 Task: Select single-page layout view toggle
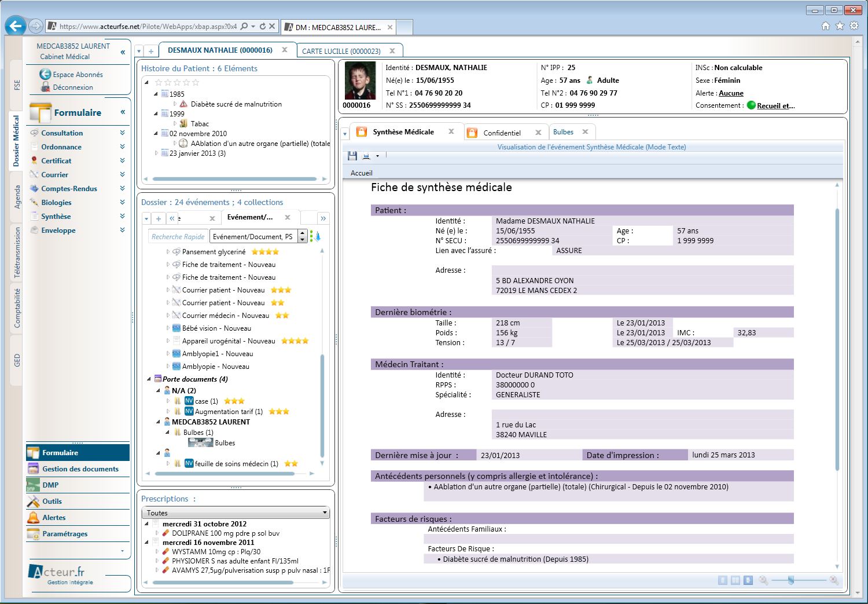pyautogui.click(x=722, y=580)
